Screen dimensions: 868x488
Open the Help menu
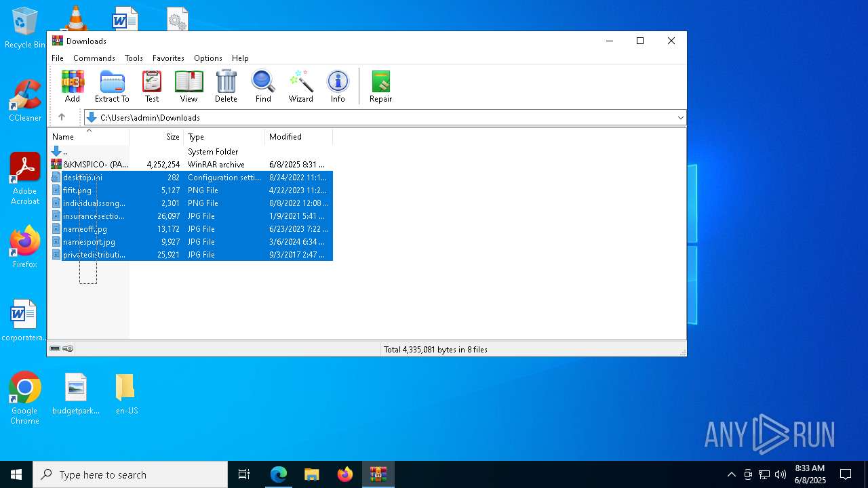(240, 58)
